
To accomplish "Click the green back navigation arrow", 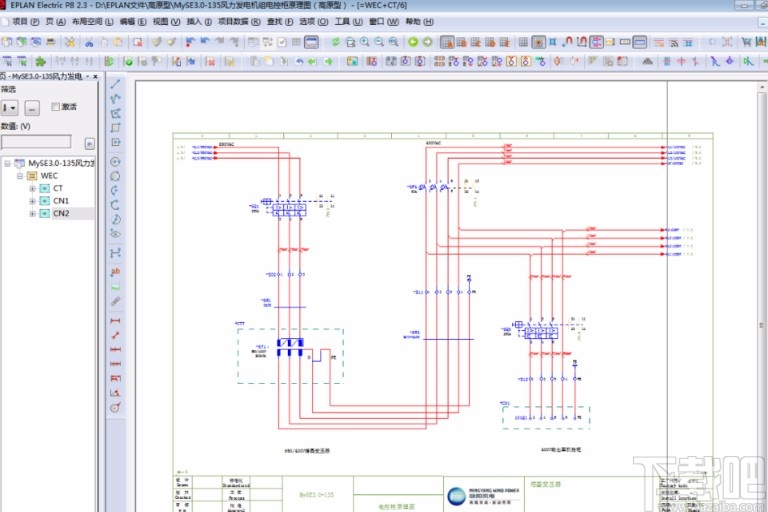I will [x=413, y=42].
